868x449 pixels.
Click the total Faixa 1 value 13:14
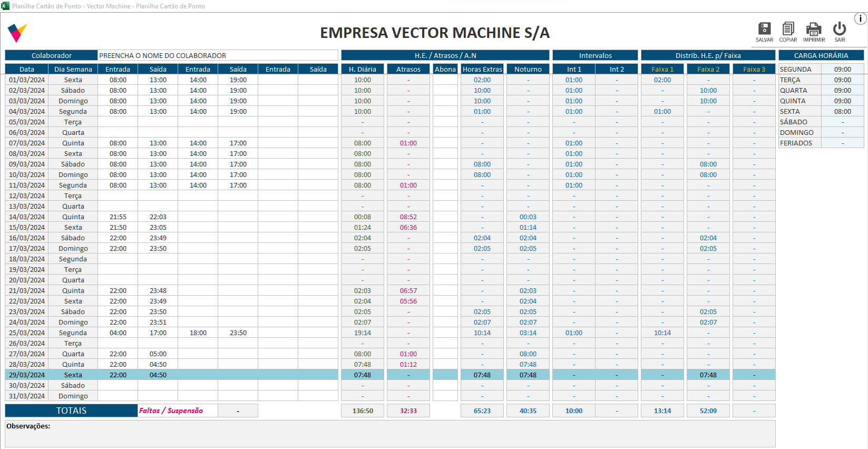coord(662,411)
